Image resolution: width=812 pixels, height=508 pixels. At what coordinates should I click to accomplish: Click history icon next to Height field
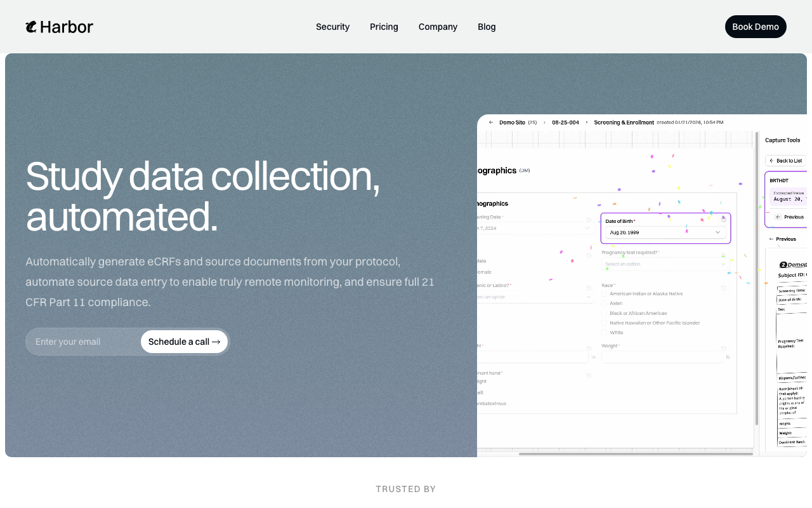[589, 348]
